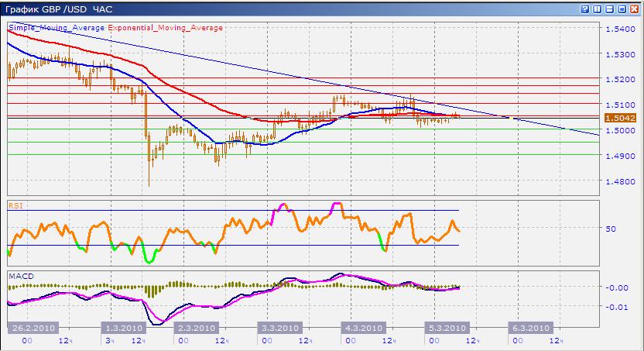This screenshot has height=351, width=644.
Task: Select the MACD indicator panel label
Action: pyautogui.click(x=19, y=275)
